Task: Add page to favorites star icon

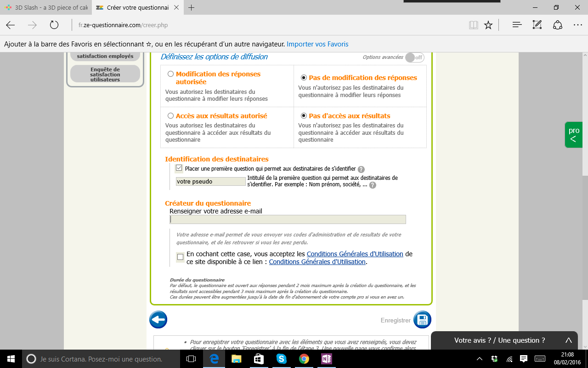Action: point(488,25)
